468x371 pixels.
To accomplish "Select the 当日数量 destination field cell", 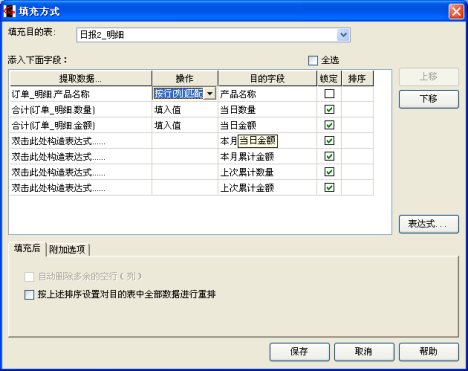I will [267, 110].
